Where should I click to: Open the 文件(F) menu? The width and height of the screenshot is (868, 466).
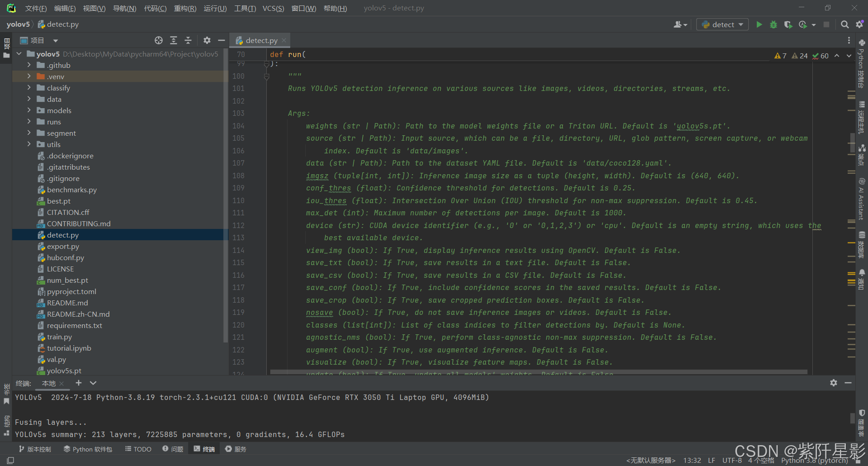[x=36, y=8]
